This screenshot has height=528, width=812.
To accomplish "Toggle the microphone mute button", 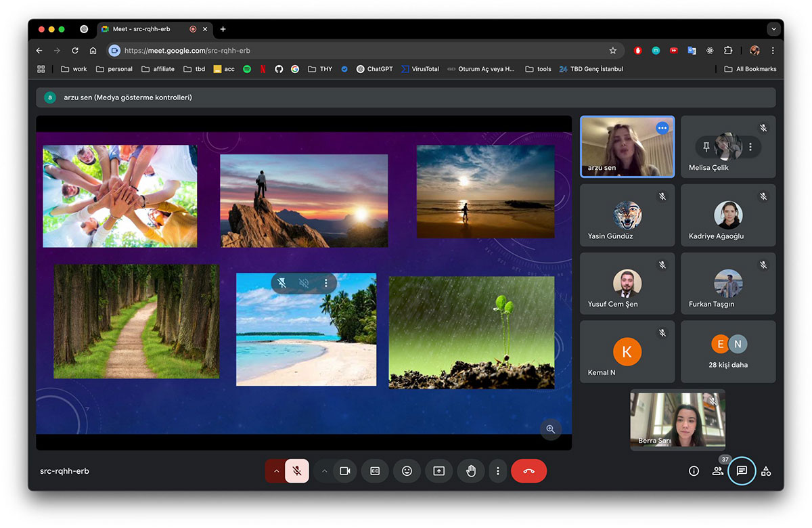I will (x=297, y=471).
